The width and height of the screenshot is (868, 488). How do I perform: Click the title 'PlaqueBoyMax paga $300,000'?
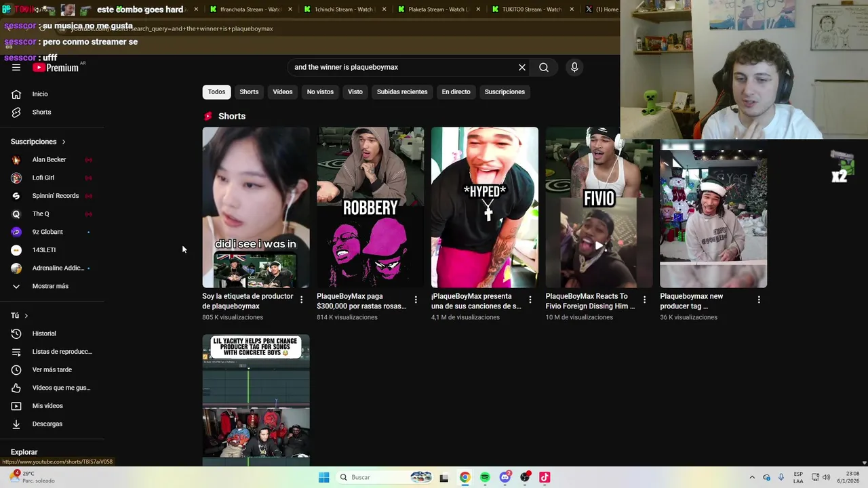(361, 301)
